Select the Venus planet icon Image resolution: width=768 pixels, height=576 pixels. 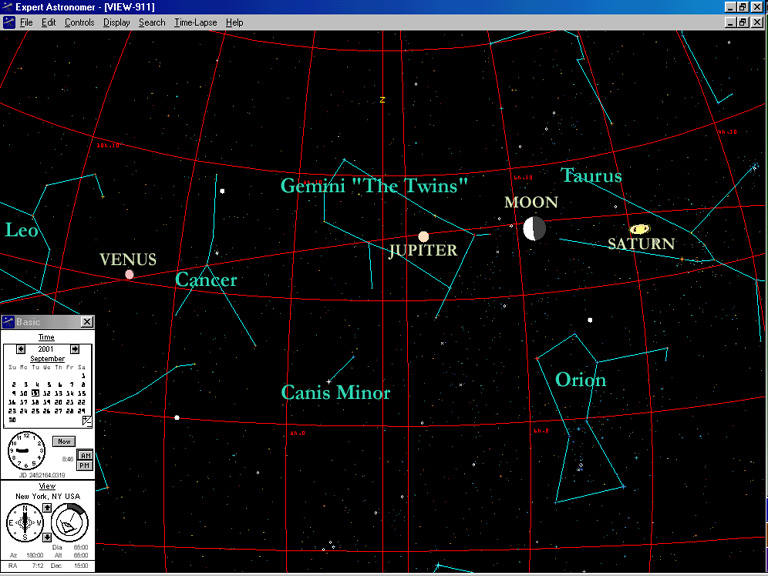click(129, 274)
